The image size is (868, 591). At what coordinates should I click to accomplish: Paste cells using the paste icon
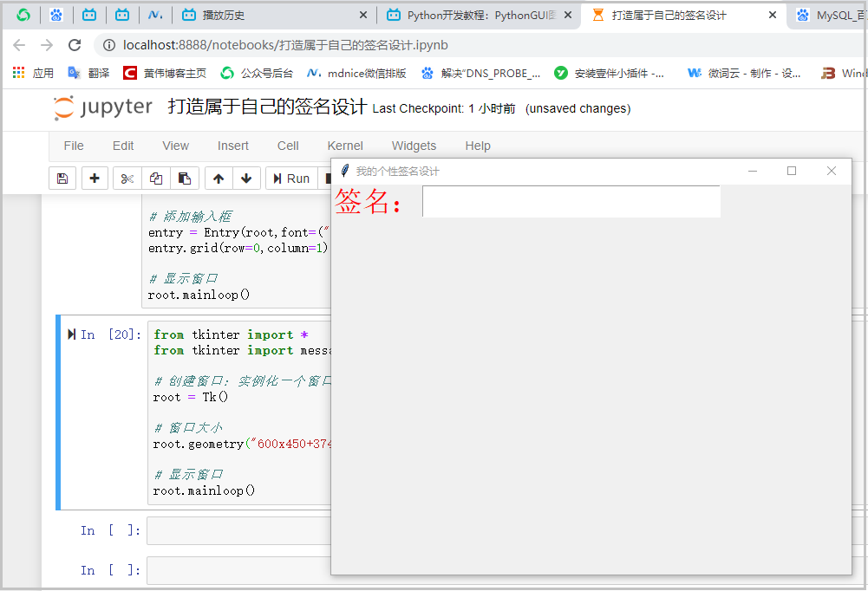point(185,178)
